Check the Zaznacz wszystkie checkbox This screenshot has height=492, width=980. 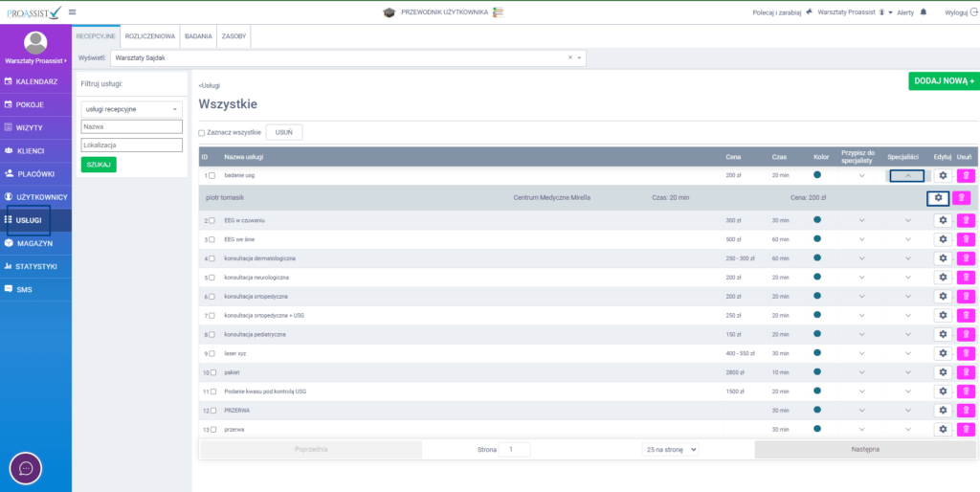[202, 133]
